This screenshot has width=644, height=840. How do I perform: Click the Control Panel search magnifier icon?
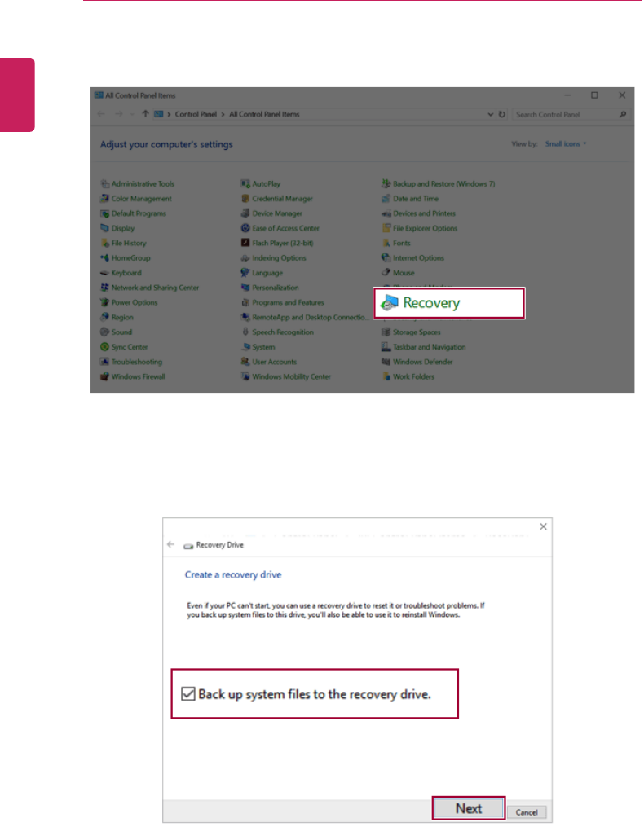(x=623, y=114)
